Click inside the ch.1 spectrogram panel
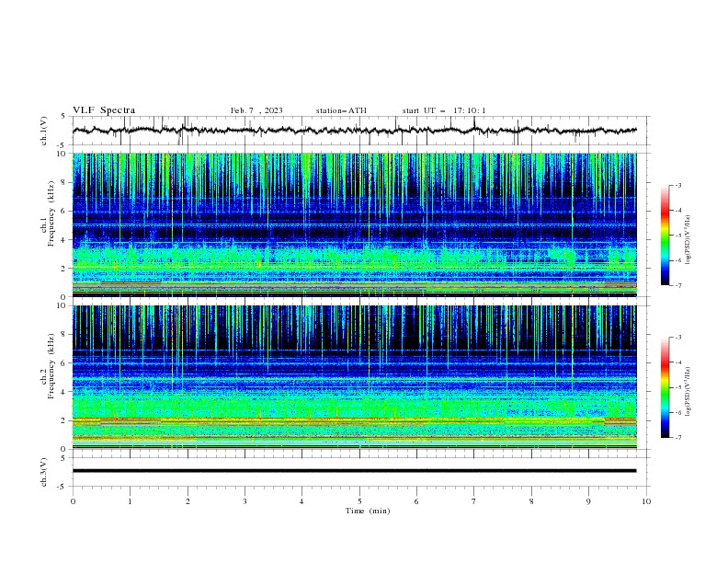The image size is (728, 563). click(355, 224)
